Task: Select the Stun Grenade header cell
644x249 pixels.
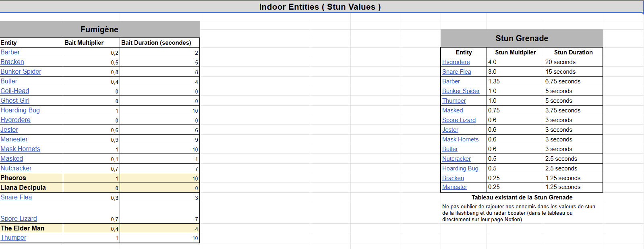Action: (x=522, y=38)
